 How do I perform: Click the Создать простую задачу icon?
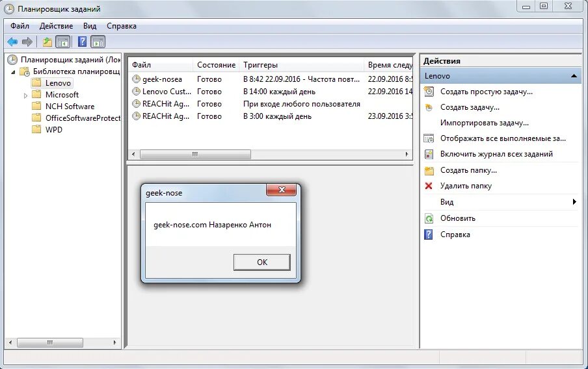[429, 92]
